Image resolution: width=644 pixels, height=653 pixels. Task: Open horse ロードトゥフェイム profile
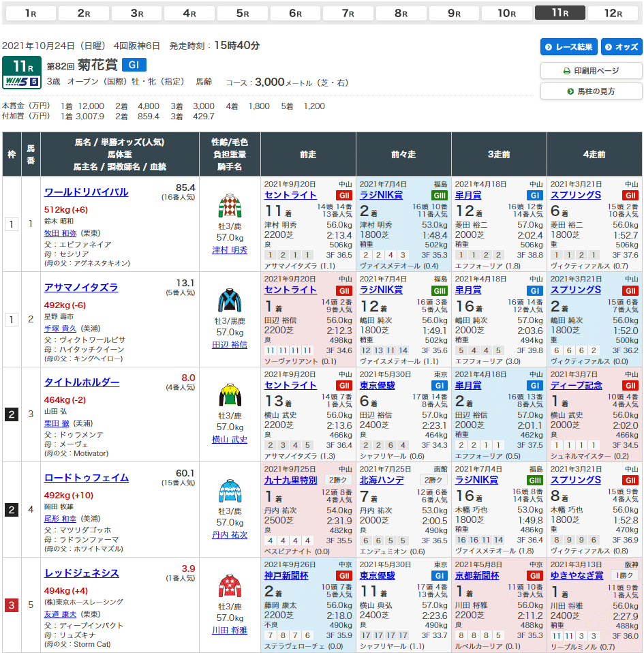[87, 478]
